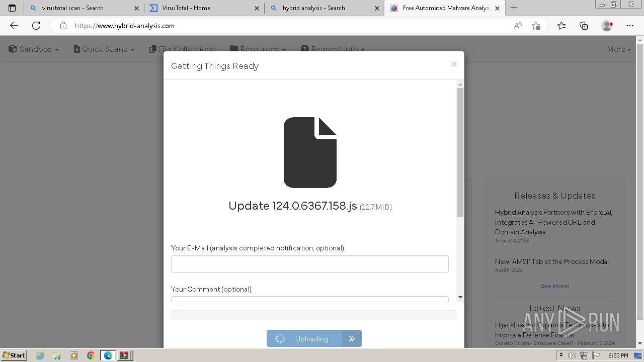Click the uploaded file document icon
Image resolution: width=644 pixels, height=362 pixels.
[310, 152]
